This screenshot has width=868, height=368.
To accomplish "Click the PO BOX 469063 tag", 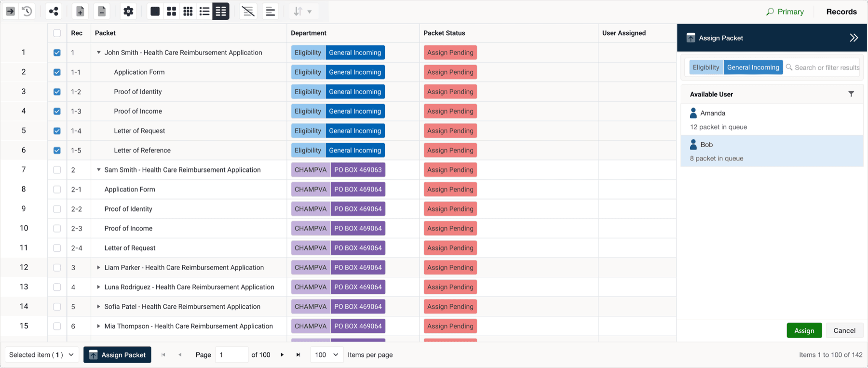I will 358,170.
